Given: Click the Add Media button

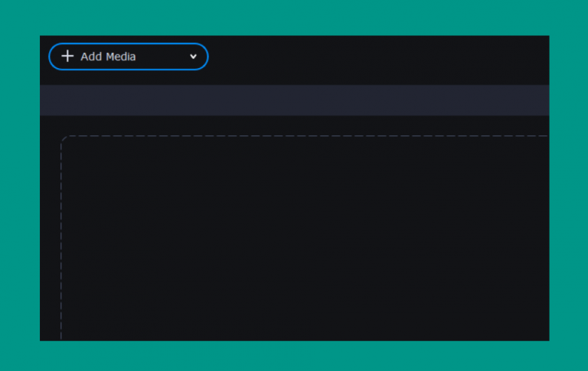Looking at the screenshot, I should 129,57.
